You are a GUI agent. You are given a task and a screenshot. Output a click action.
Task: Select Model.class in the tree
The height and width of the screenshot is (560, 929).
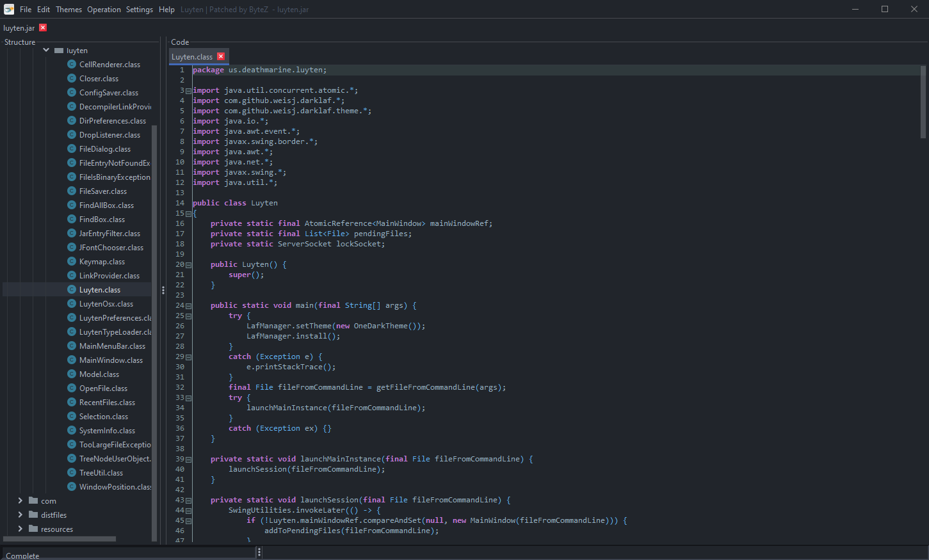pos(99,374)
